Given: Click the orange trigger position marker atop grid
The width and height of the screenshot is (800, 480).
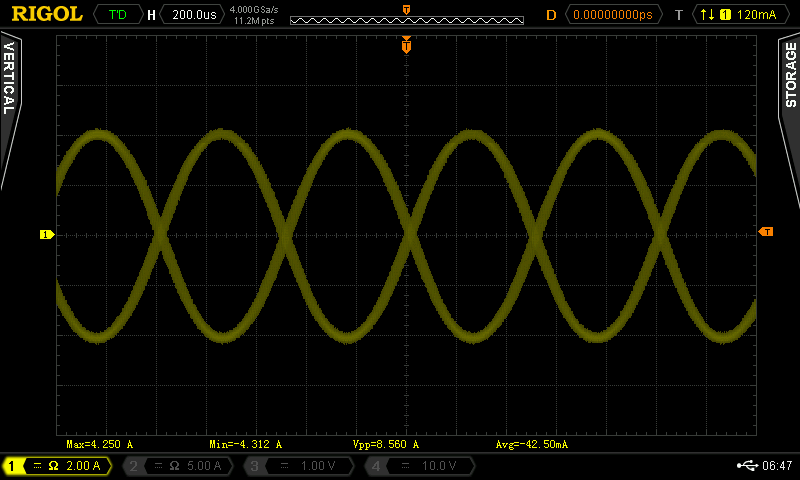Looking at the screenshot, I should point(406,45).
